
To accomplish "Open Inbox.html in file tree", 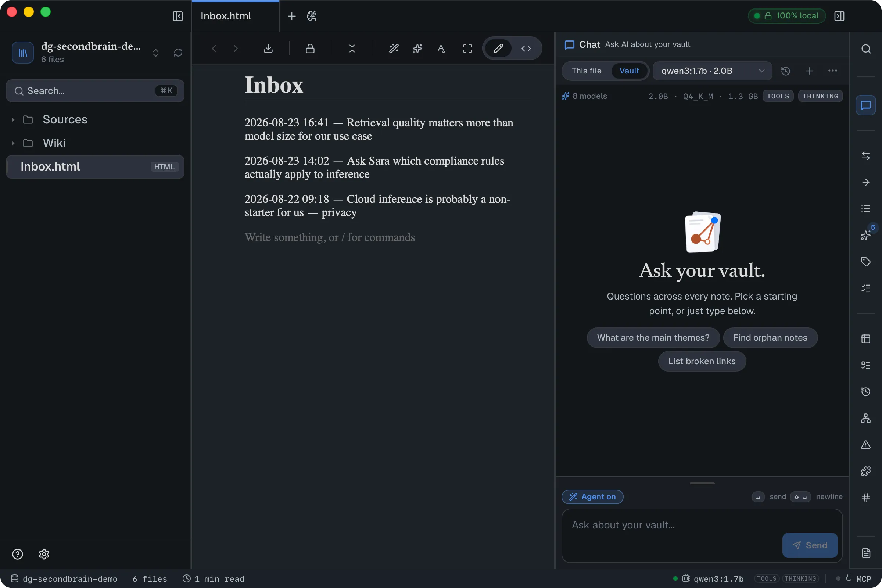I will point(95,166).
